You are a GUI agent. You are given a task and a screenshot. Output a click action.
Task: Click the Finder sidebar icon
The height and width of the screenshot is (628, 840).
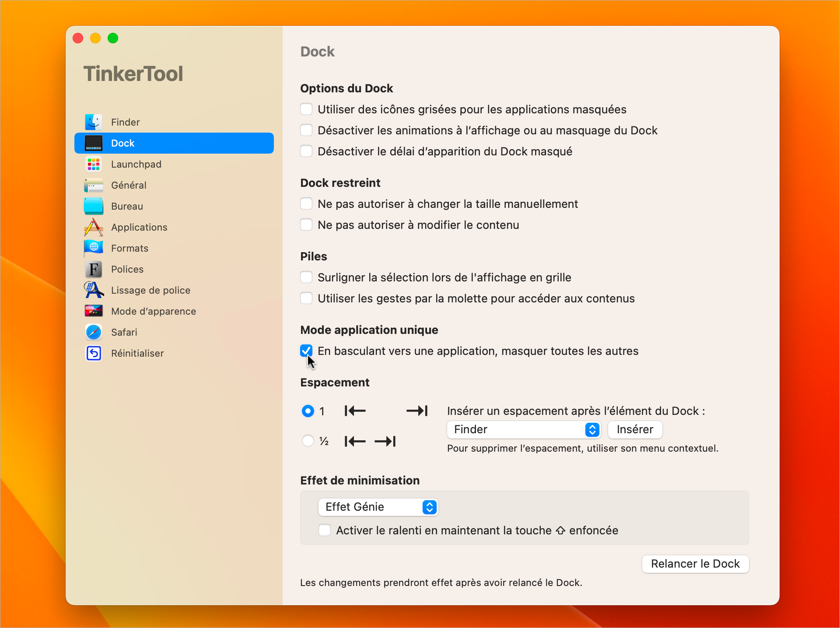pyautogui.click(x=94, y=122)
